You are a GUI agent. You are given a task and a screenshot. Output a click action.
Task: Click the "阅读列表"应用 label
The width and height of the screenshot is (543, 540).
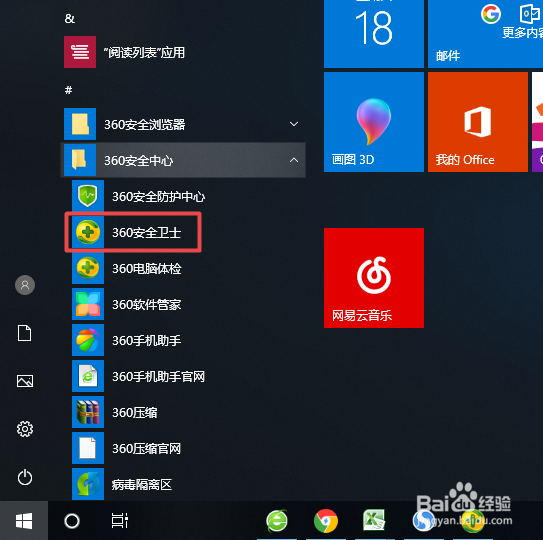(x=144, y=52)
